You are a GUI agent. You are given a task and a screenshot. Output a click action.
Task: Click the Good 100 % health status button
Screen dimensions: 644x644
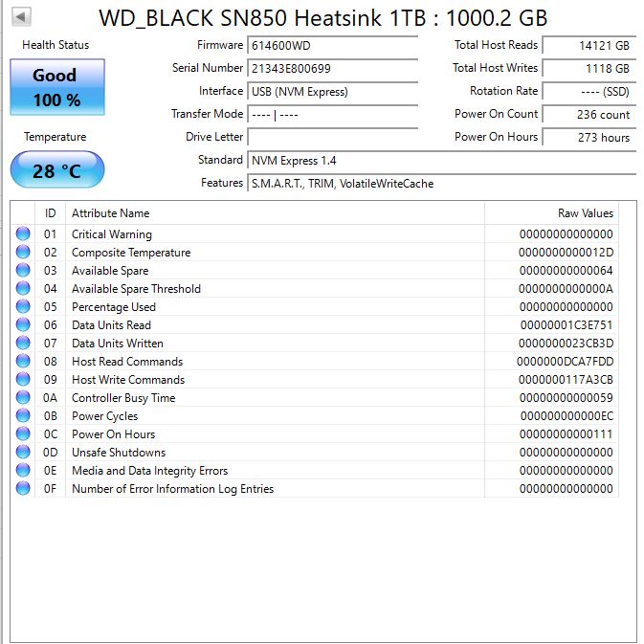coord(57,87)
